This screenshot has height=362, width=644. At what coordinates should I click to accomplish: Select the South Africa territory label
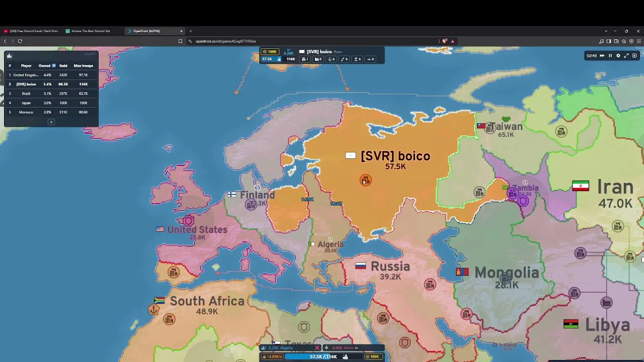pyautogui.click(x=207, y=301)
